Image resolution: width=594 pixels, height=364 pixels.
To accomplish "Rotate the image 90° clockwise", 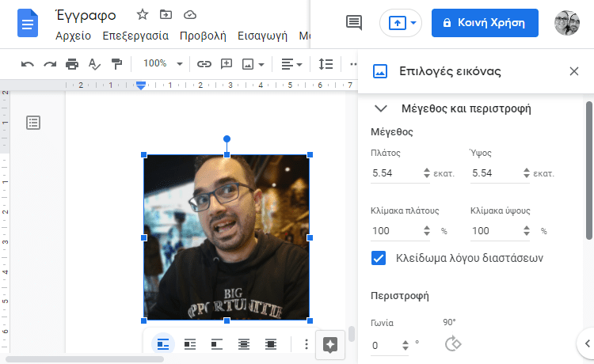I will [453, 344].
